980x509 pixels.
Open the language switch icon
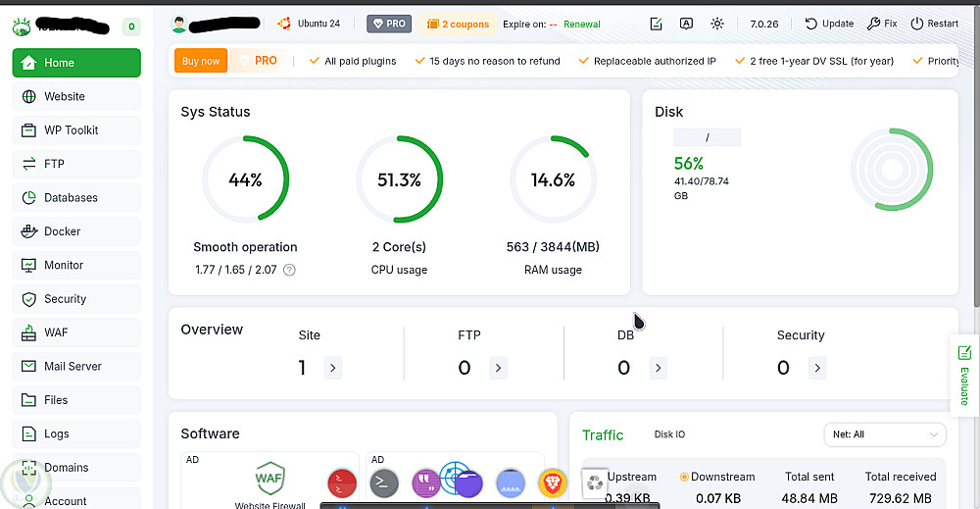coord(686,24)
